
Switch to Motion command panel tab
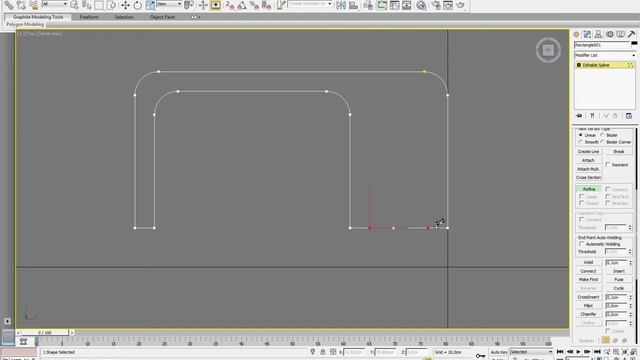coord(609,34)
